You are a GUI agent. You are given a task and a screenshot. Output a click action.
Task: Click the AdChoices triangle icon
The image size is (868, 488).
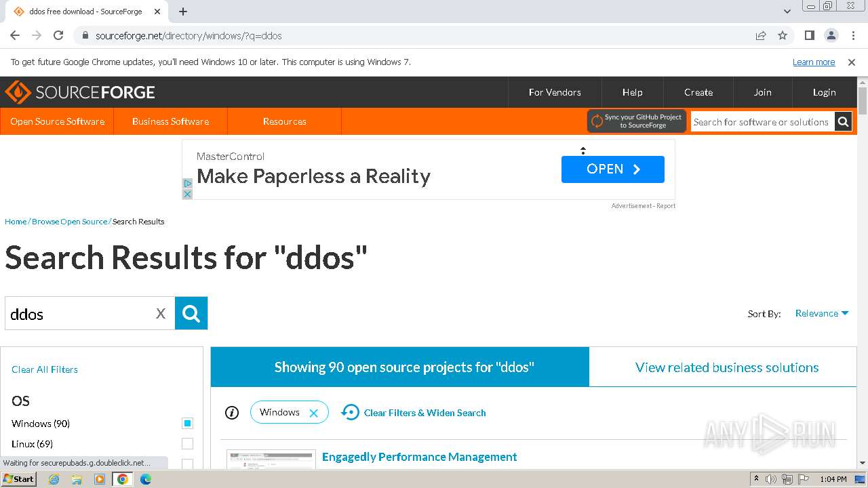(x=188, y=184)
